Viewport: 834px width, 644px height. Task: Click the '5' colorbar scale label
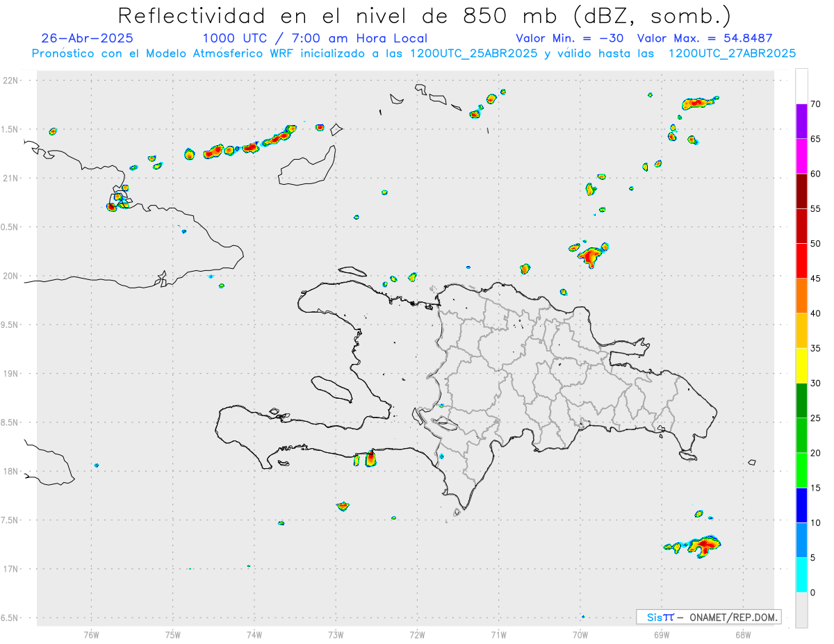813,557
